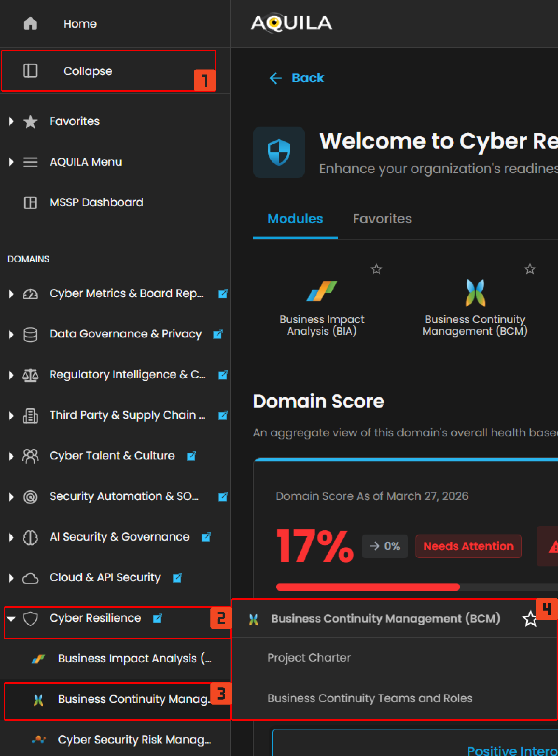The height and width of the screenshot is (756, 558).
Task: Click the Security Automation target icon
Action: click(x=30, y=497)
